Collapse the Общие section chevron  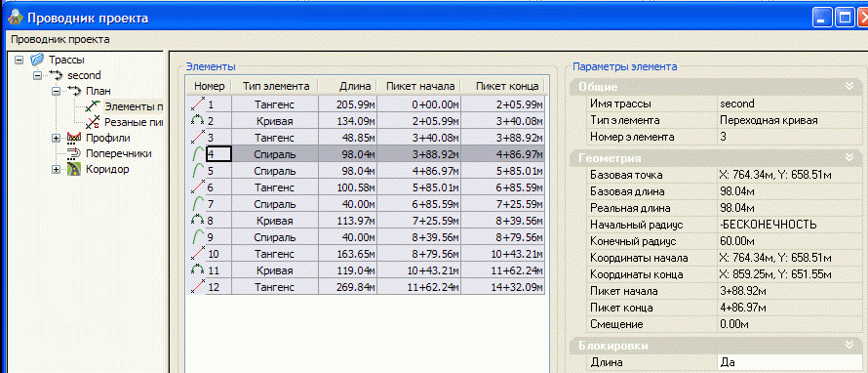click(x=849, y=86)
